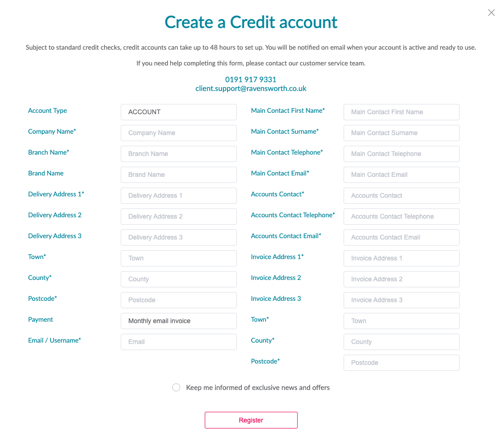Focus the Main Contact Surname field
501x448 pixels.
[401, 133]
